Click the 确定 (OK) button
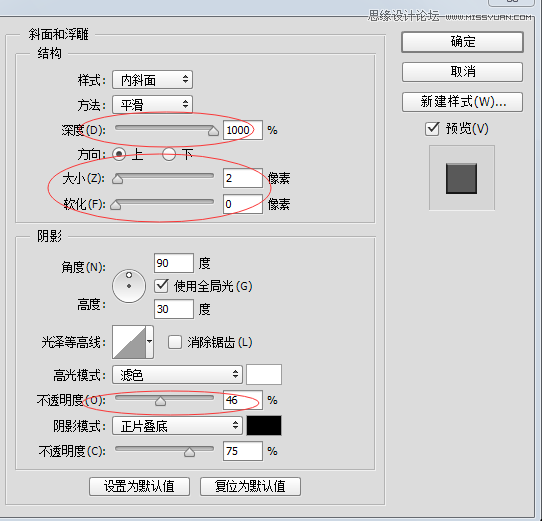 pyautogui.click(x=462, y=42)
